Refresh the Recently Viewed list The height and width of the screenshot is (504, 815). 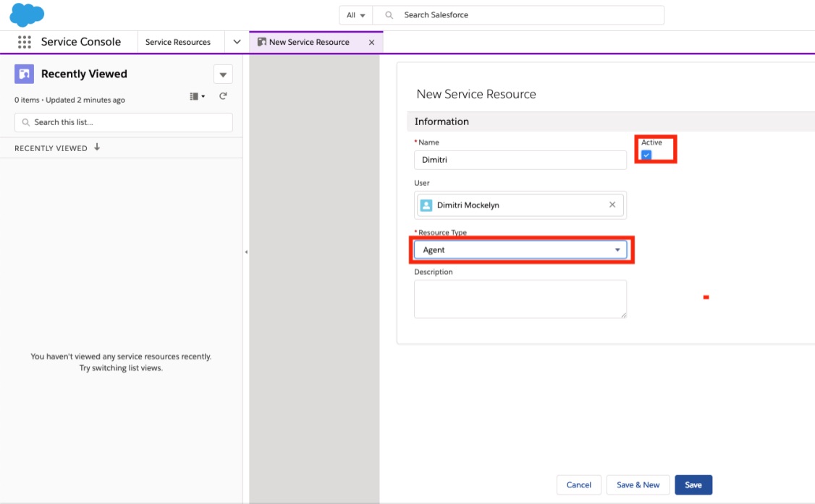(223, 96)
